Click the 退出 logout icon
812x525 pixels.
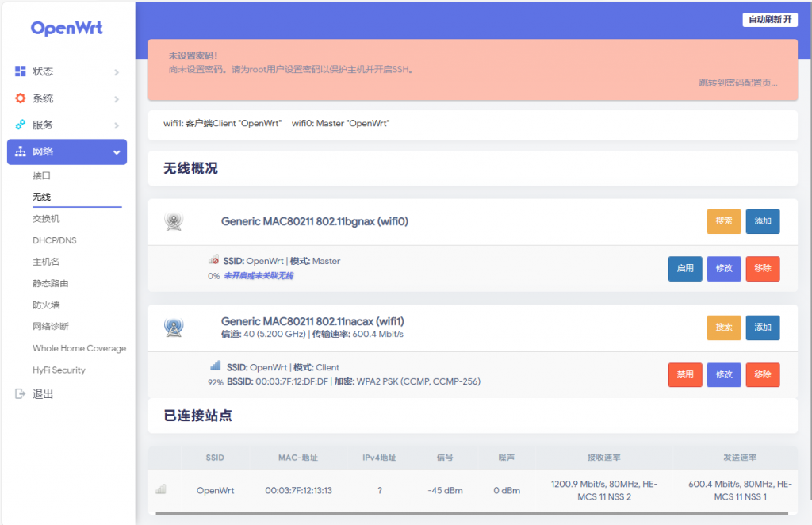coord(20,394)
